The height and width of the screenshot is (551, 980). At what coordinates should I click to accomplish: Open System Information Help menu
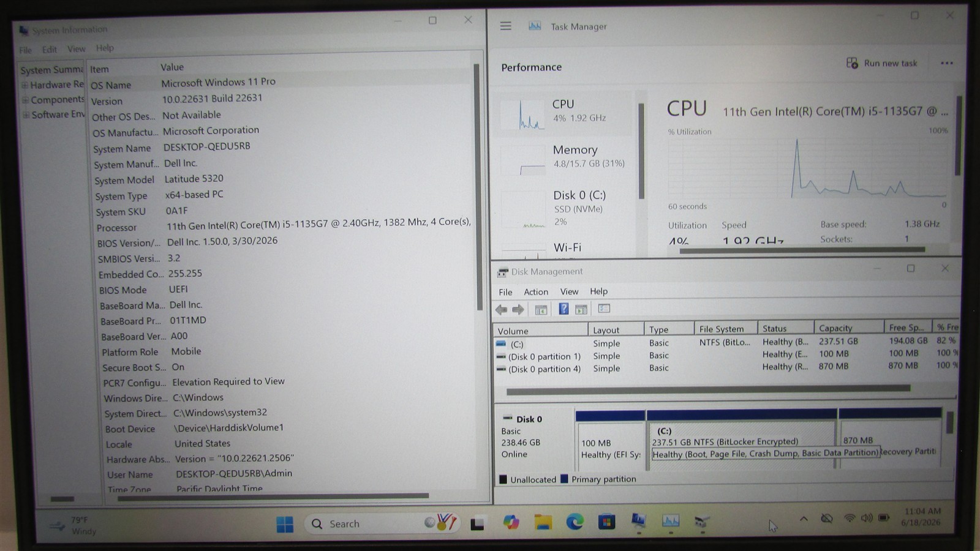coord(105,48)
